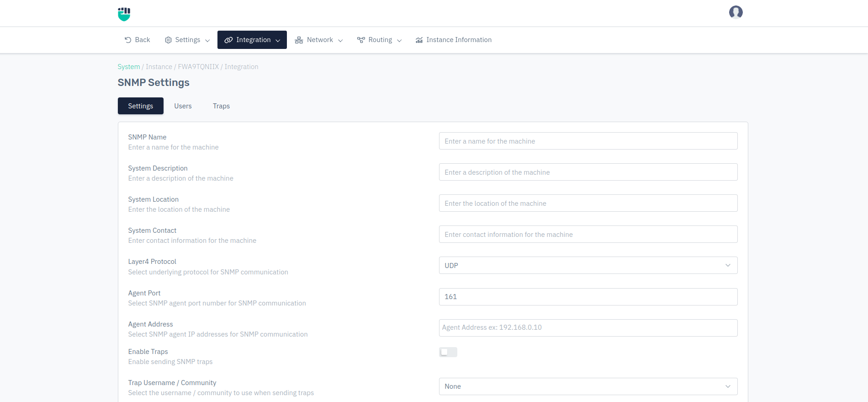
Task: Go Back using the Back label
Action: (143, 40)
